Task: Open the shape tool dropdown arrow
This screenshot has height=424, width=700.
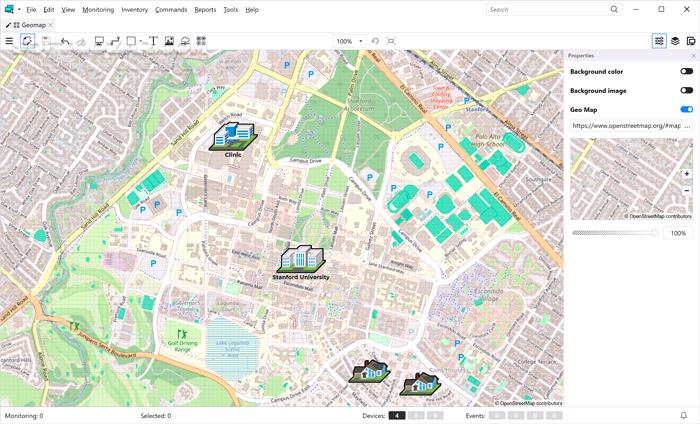Action: [x=141, y=42]
